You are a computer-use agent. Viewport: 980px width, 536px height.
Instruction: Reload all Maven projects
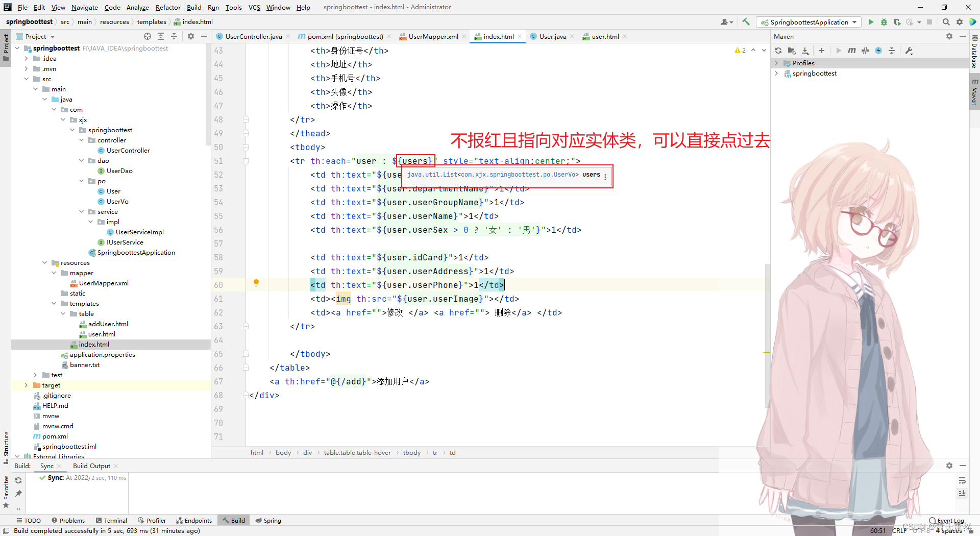coord(778,51)
